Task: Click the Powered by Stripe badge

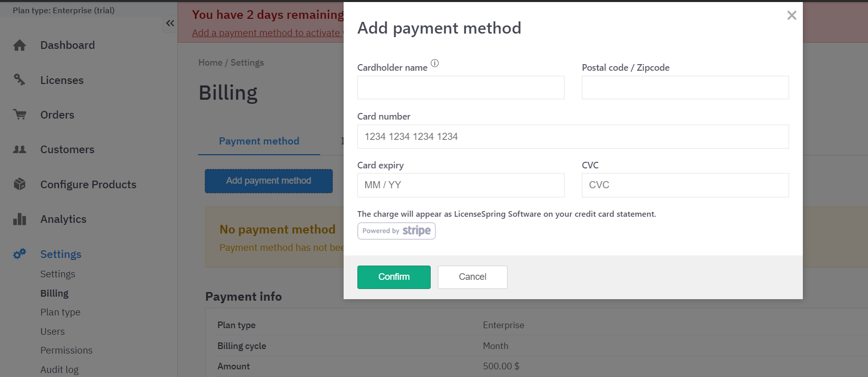Action: 396,231
